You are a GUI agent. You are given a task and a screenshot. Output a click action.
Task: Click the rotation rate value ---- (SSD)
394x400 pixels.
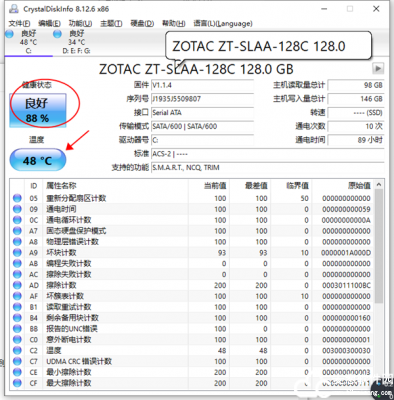pos(356,113)
